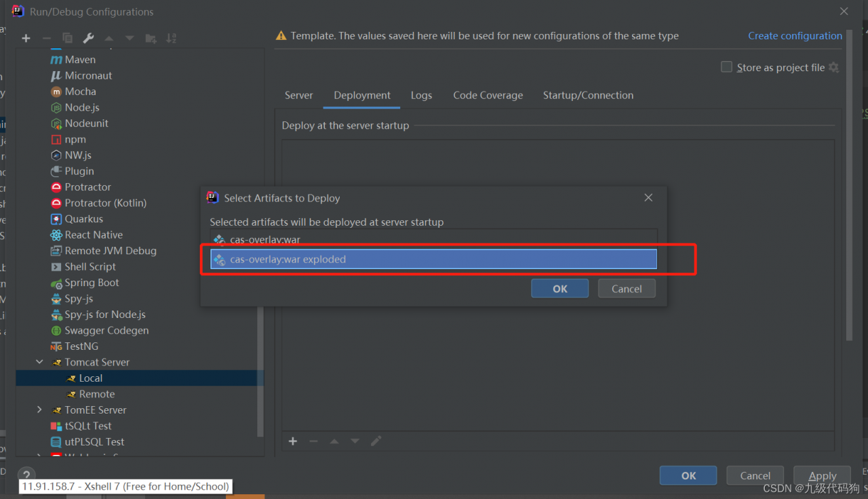Select the Maven template icon
868x499 pixels.
[56, 60]
